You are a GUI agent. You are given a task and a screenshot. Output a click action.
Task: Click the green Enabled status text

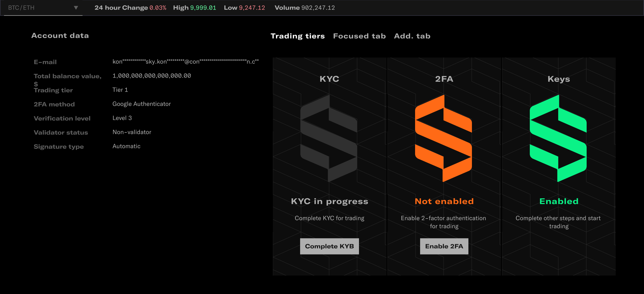559,201
